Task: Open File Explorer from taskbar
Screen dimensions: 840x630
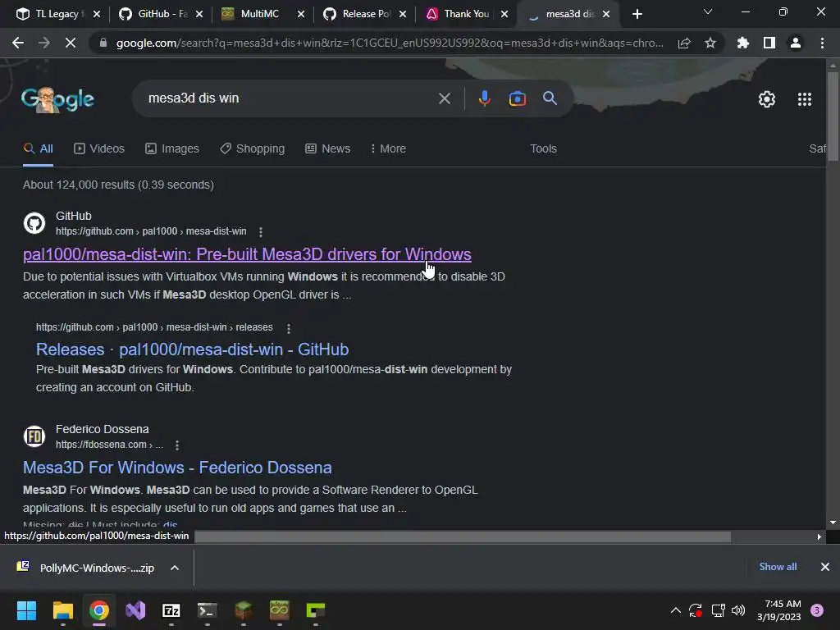Action: [x=62, y=610]
